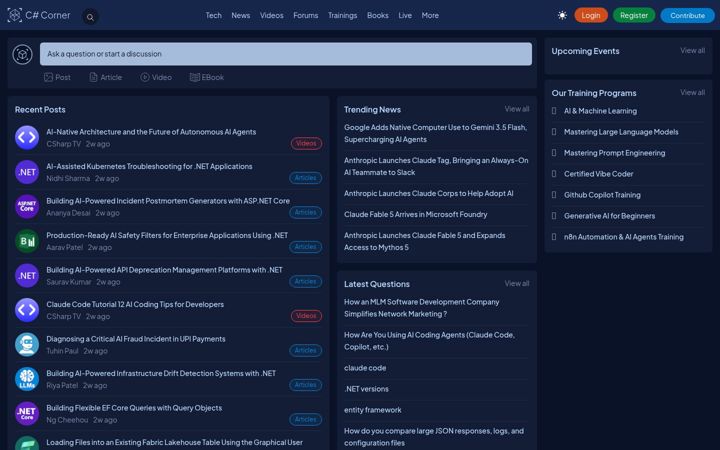Open the EBook icon option

(x=195, y=77)
